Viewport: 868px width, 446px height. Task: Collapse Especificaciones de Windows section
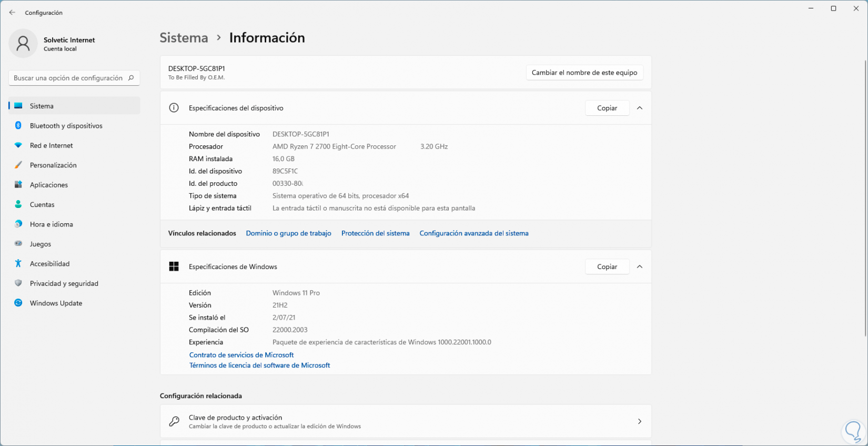(x=640, y=266)
